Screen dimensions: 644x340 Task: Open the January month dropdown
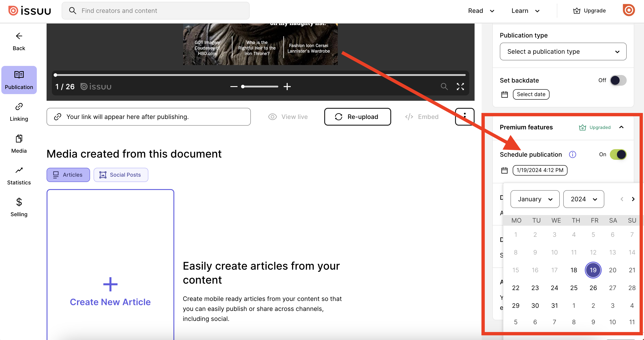pyautogui.click(x=535, y=199)
